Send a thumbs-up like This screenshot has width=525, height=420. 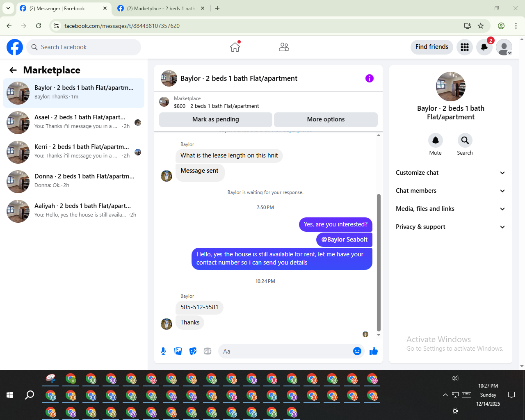(x=374, y=351)
